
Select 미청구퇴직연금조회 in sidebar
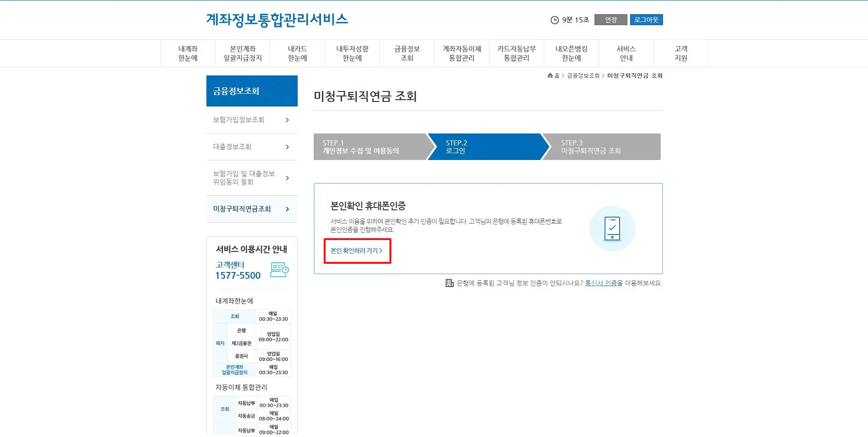point(252,209)
